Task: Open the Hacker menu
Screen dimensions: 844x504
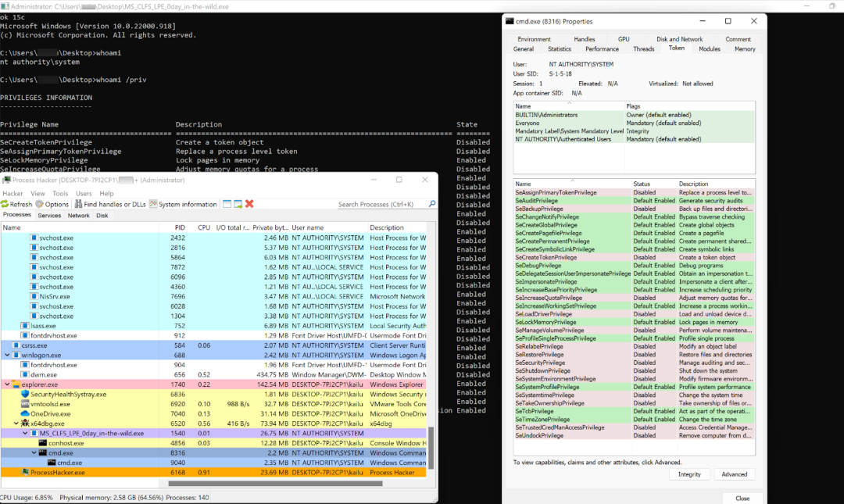Action: pyautogui.click(x=13, y=193)
